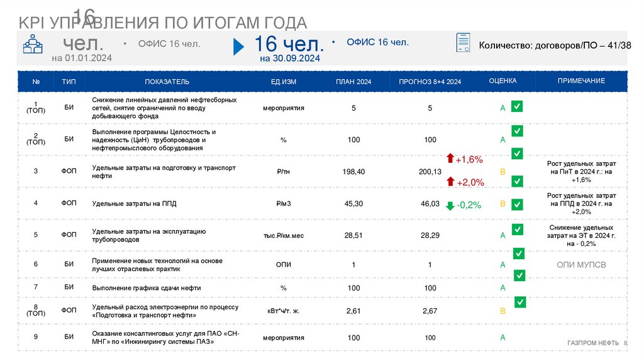
Task: Click the № column header
Action: pos(36,81)
